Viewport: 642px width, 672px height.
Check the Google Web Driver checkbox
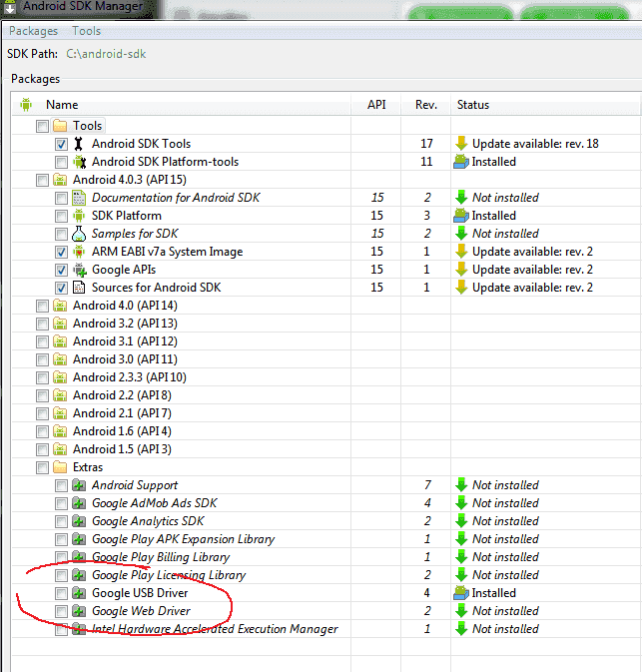[x=61, y=611]
